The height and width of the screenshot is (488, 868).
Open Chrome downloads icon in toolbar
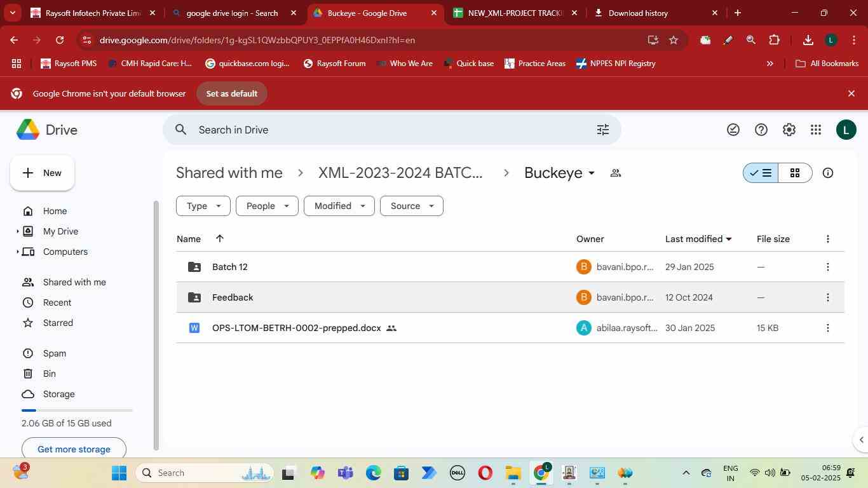click(808, 40)
